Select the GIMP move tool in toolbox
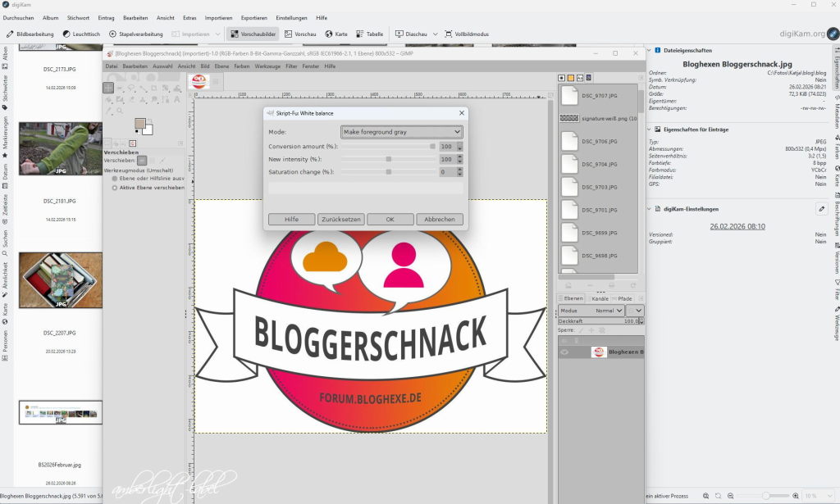The width and height of the screenshot is (840, 504). (x=108, y=88)
